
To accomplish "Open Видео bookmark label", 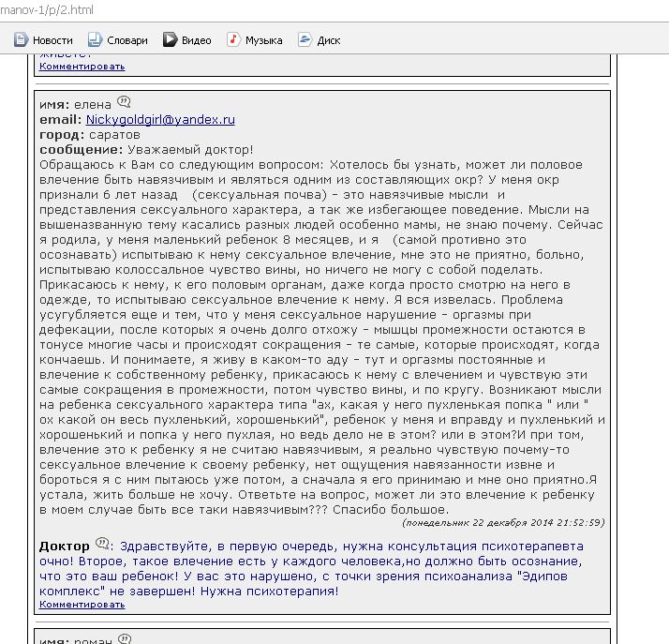I will pos(196,40).
